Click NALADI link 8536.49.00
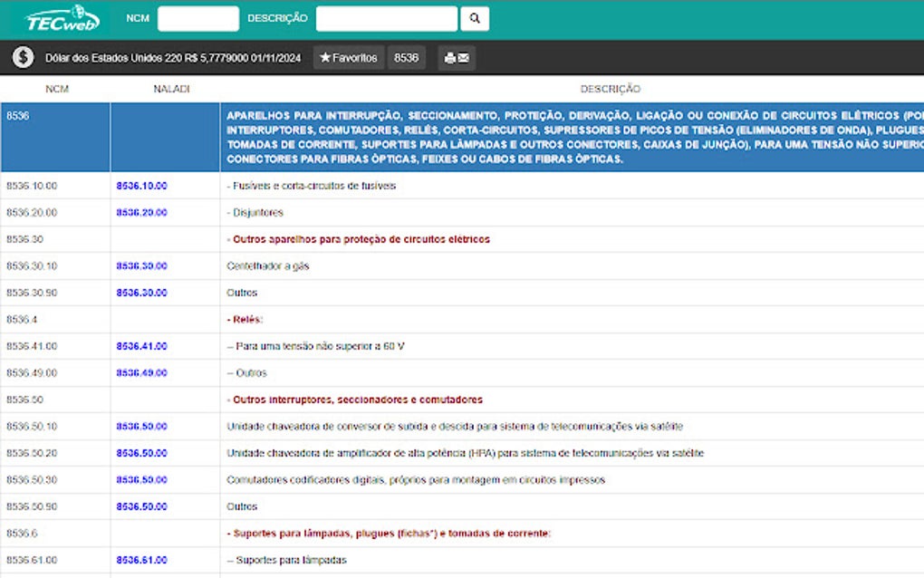The height and width of the screenshot is (578, 924). [140, 372]
